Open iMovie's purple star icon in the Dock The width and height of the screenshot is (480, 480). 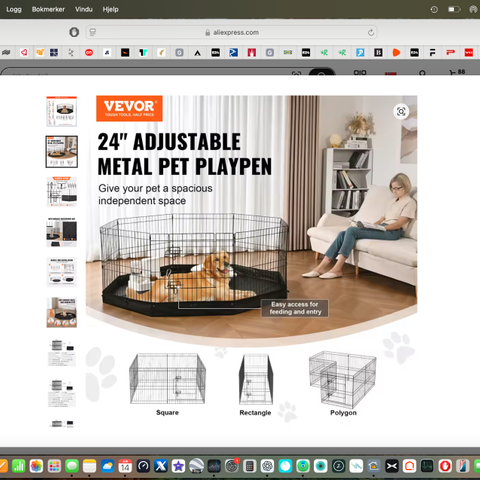coord(178,466)
